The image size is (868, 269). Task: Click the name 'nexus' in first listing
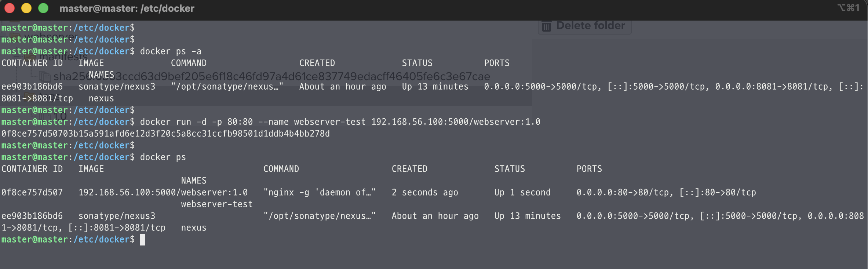[102, 98]
